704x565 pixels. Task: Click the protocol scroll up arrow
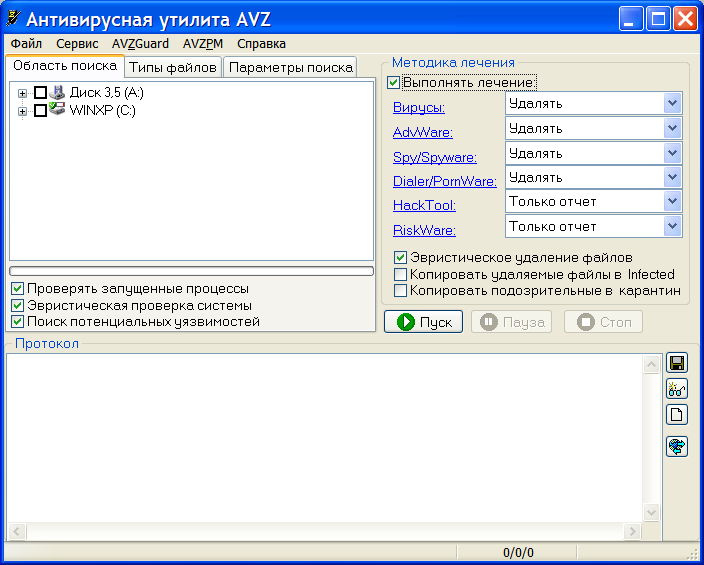point(651,364)
